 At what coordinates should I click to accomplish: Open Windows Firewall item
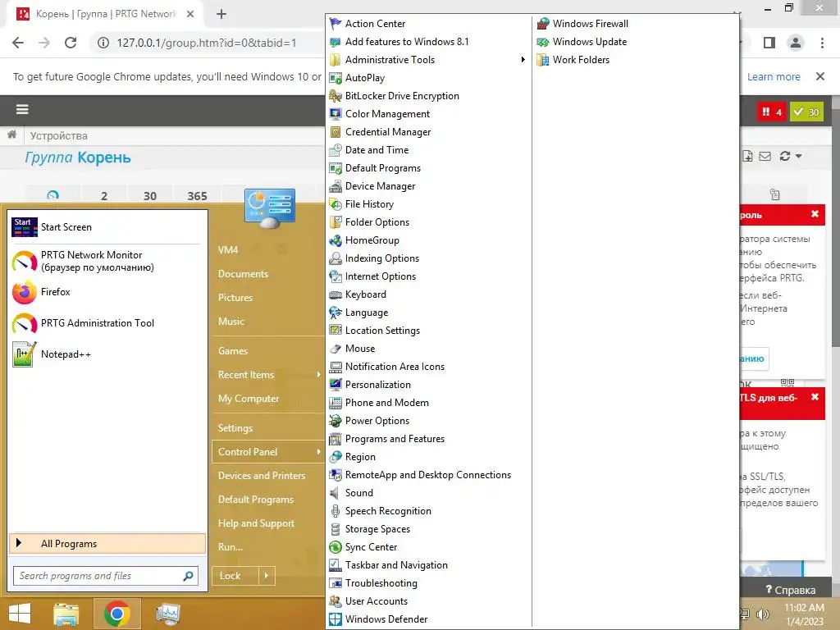[583, 24]
